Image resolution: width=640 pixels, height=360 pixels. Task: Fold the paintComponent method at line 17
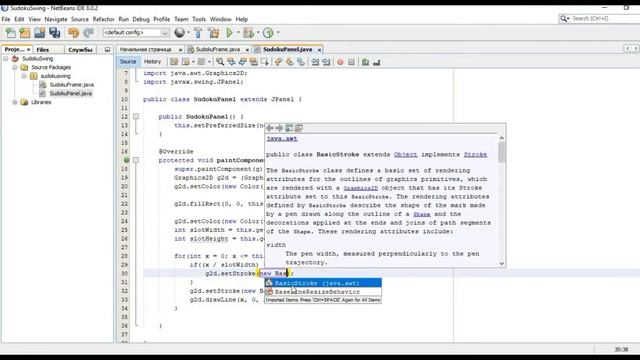click(x=136, y=160)
